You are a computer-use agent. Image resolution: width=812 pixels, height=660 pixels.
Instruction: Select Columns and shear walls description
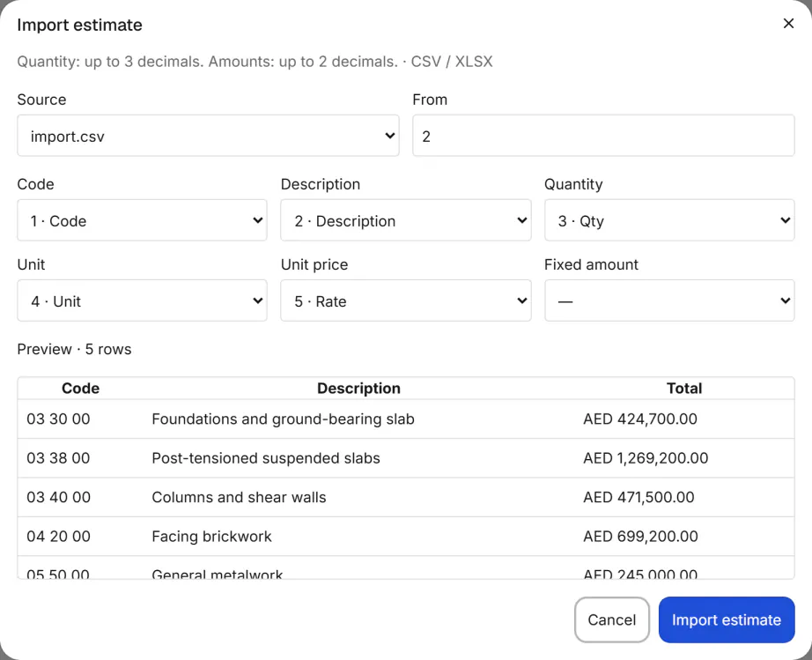[239, 497]
